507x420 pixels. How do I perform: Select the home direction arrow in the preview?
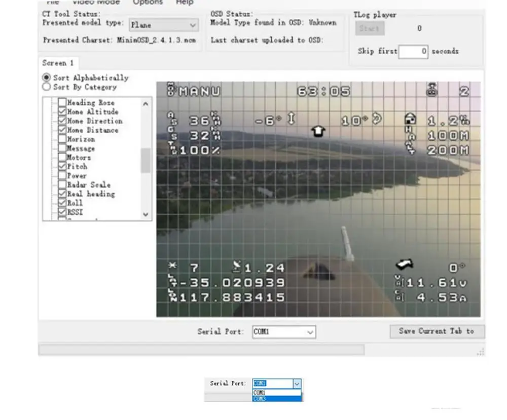(318, 131)
